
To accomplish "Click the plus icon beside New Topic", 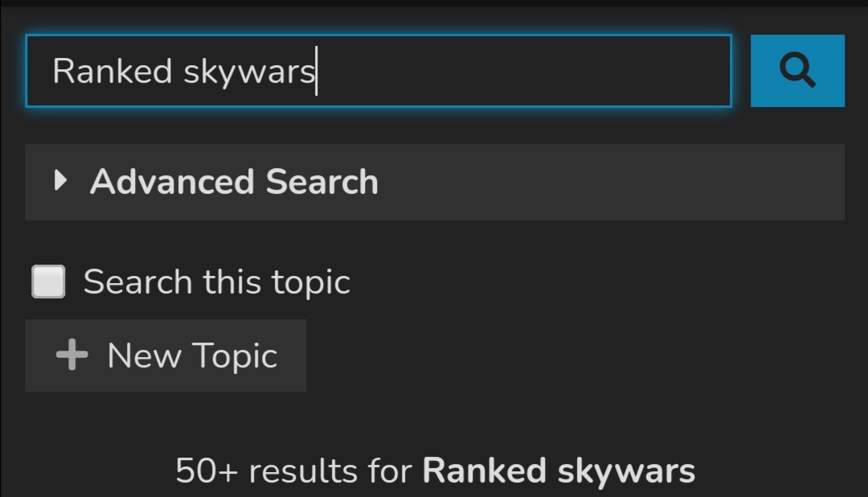I will click(x=72, y=355).
